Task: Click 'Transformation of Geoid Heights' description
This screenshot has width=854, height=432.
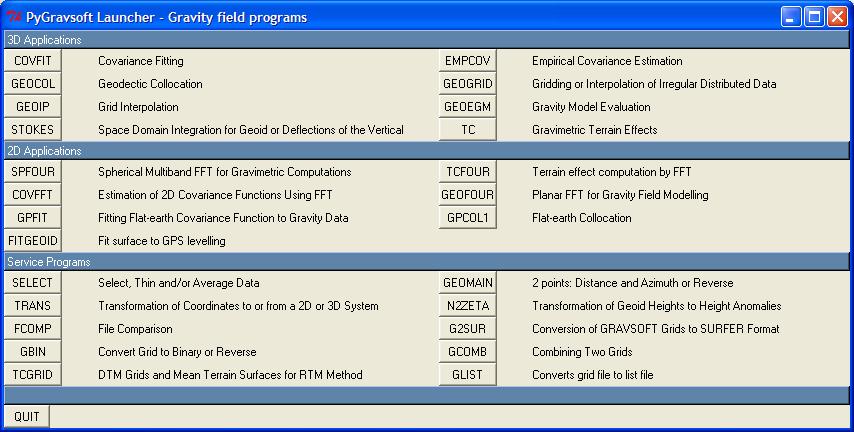Action: [x=657, y=306]
